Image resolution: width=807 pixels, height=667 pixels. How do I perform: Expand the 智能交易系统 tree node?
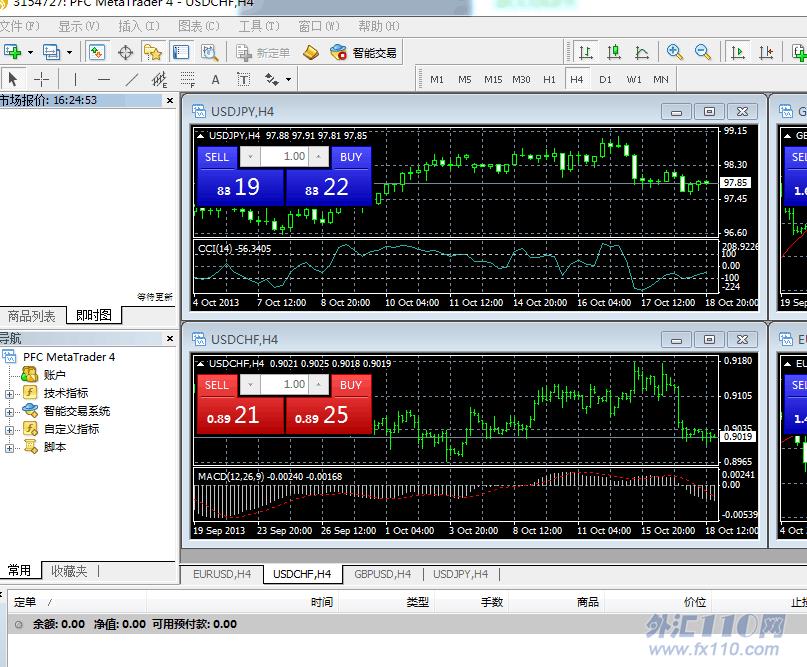pos(9,412)
